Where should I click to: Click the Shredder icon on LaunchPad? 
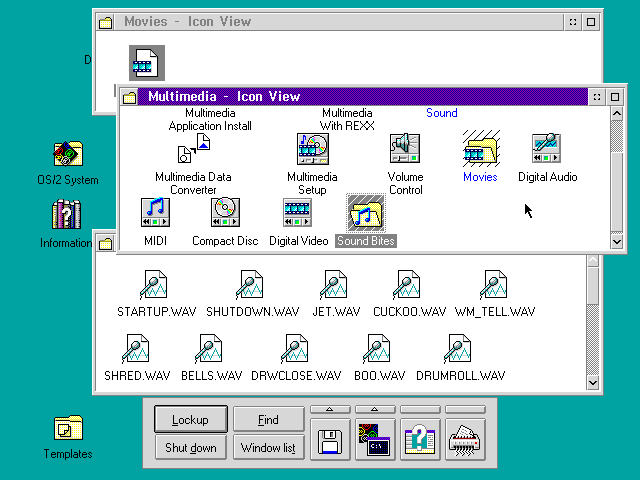click(465, 440)
